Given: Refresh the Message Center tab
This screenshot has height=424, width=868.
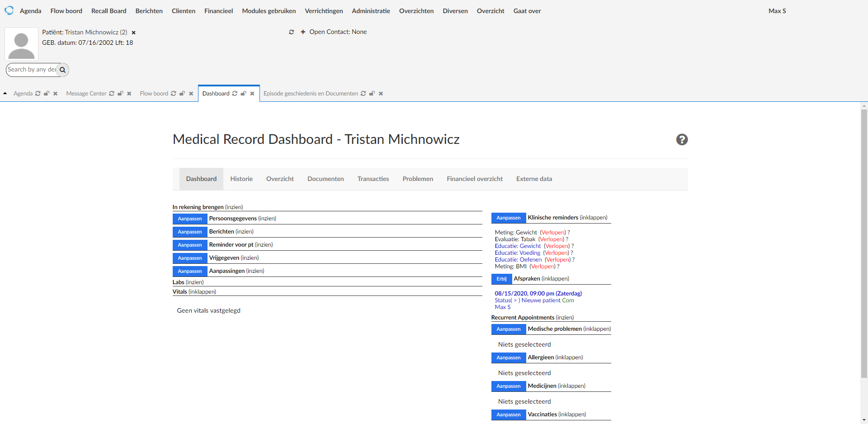Looking at the screenshot, I should click(112, 94).
